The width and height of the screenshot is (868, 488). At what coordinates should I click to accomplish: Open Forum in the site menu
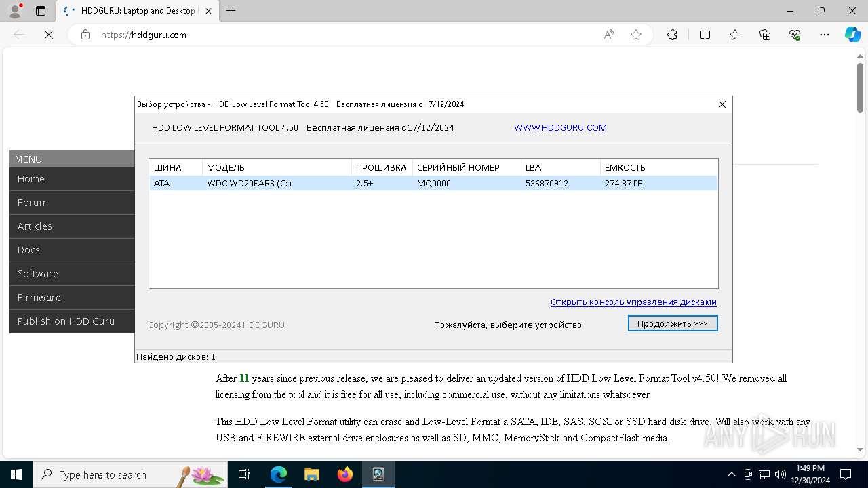click(72, 203)
